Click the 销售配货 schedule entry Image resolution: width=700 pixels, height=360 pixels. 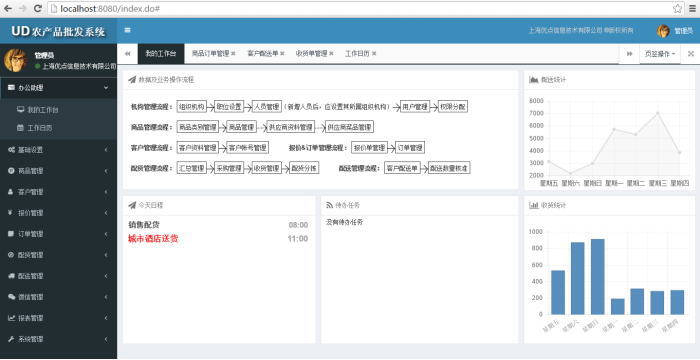pyautogui.click(x=144, y=224)
